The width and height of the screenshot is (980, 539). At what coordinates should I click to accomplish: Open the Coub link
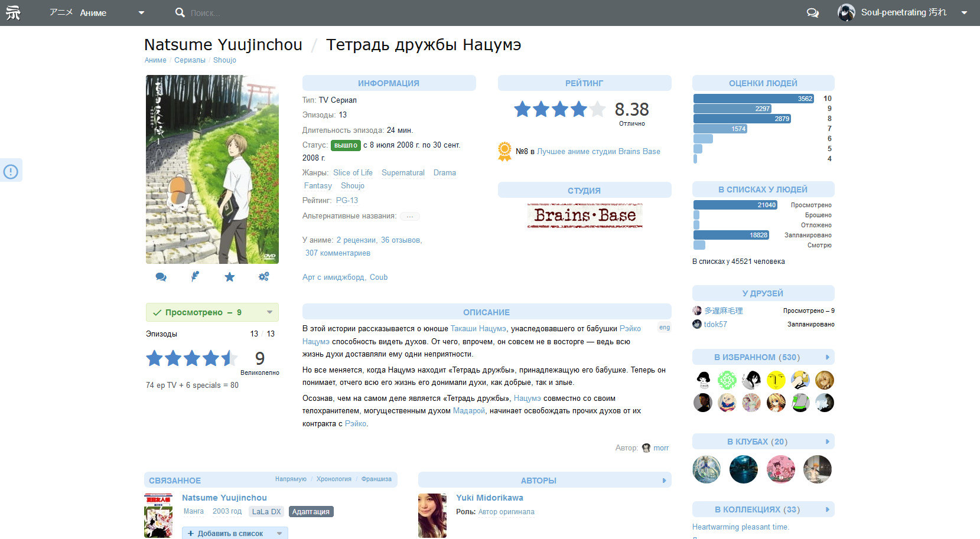pos(379,277)
